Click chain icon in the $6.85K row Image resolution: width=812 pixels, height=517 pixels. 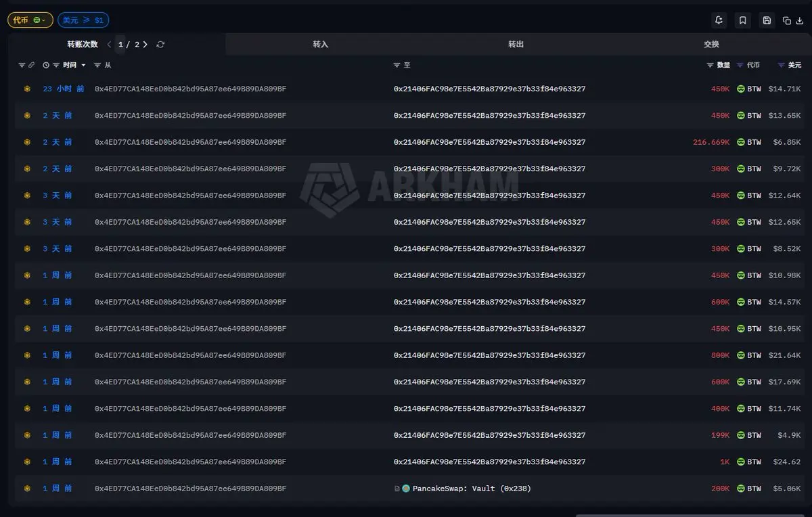(x=27, y=142)
